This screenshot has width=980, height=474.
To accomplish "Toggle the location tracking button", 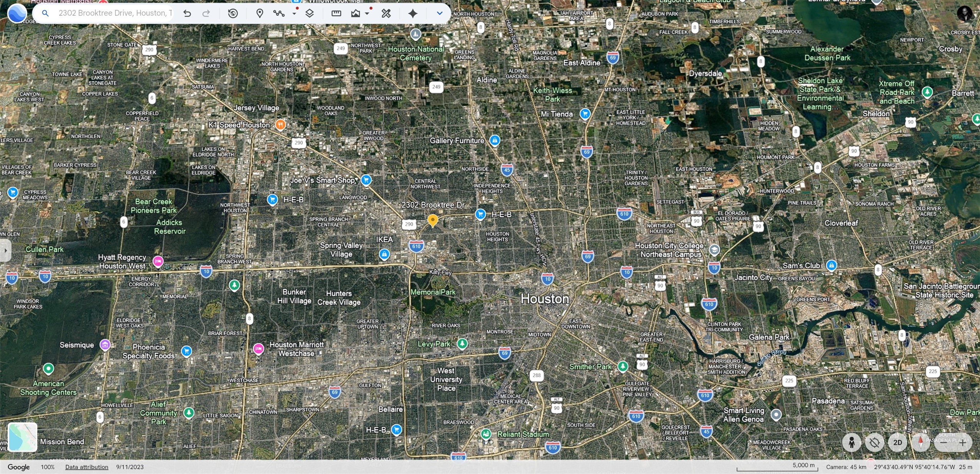I will click(x=874, y=442).
